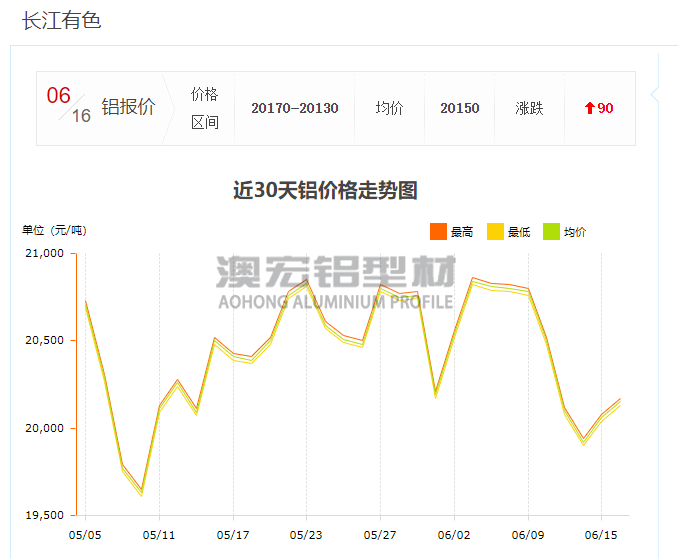The image size is (678, 559).
Task: Click the average price value 20150
Action: click(459, 108)
